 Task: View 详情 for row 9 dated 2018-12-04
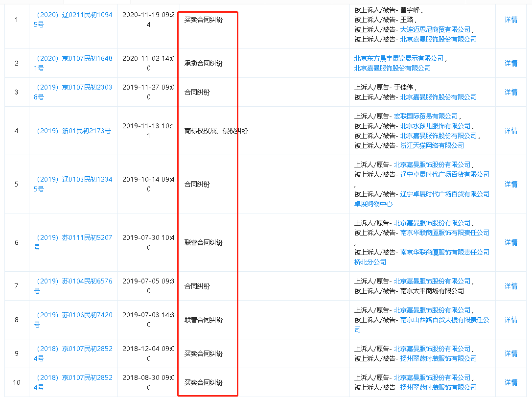click(x=511, y=353)
